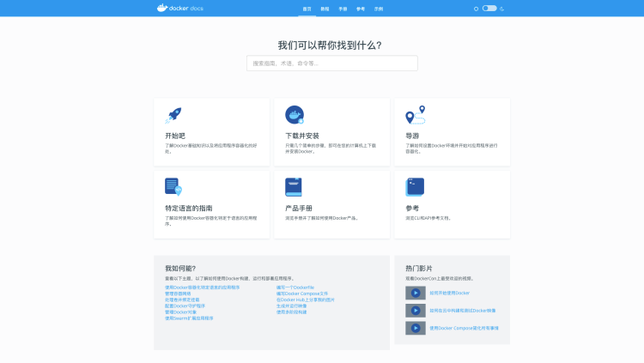644x363 pixels.
Task: Click the terminal window icon on 参考 card
Action: [x=415, y=187]
